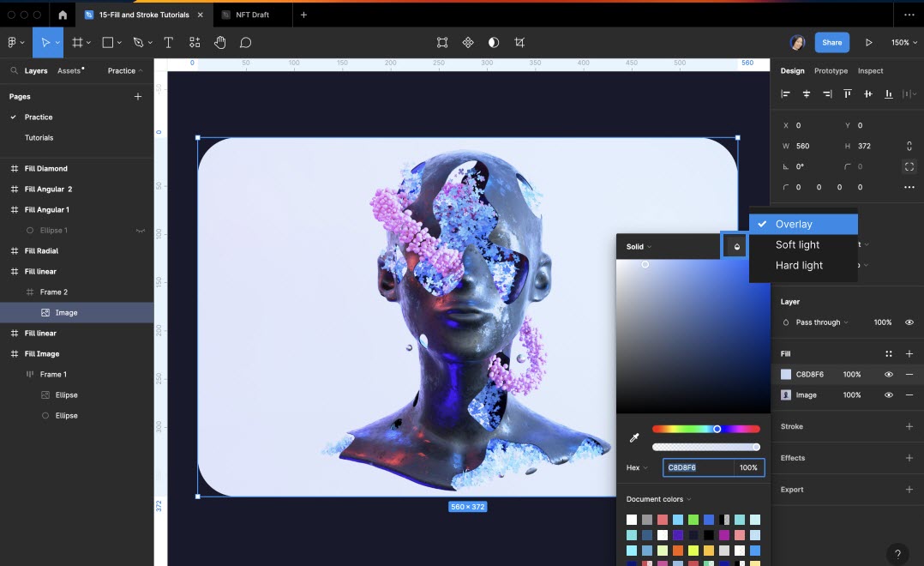
Task: Click the hue slider handle
Action: [717, 429]
